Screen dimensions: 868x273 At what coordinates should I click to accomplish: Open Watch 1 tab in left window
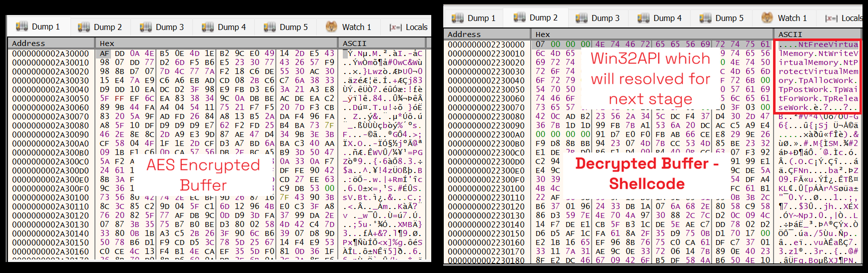349,27
